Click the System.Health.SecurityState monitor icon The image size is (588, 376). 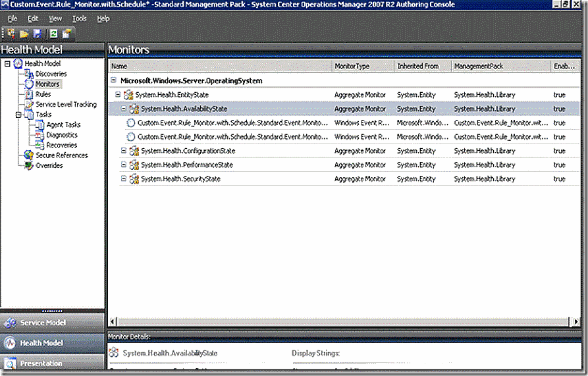tap(134, 179)
